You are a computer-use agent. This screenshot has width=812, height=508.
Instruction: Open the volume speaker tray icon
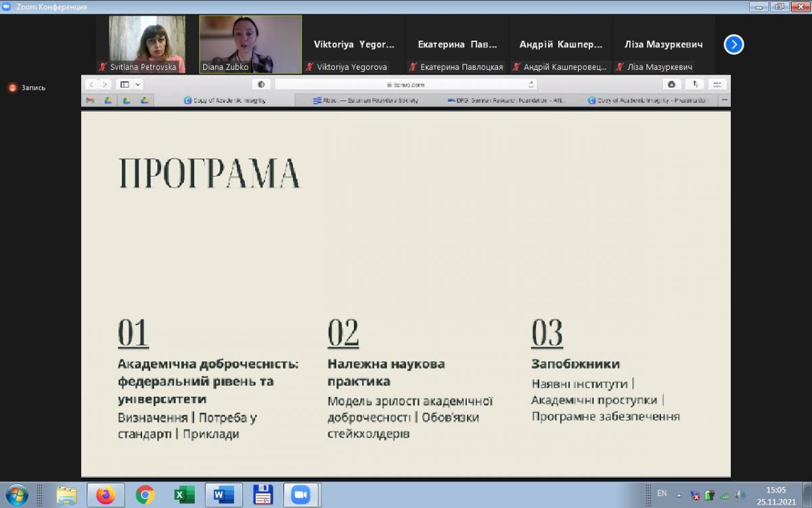(x=740, y=495)
